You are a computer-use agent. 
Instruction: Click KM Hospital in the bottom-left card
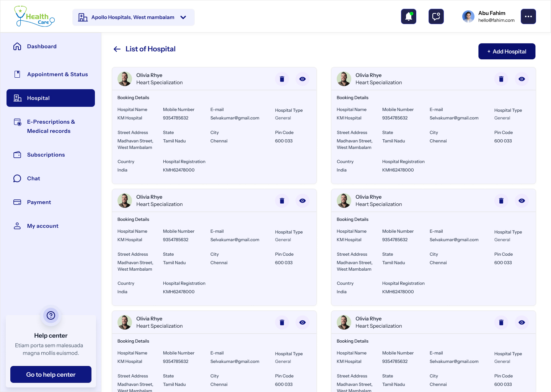[x=130, y=361]
